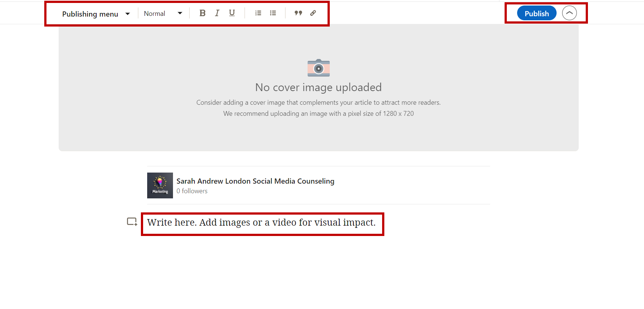Open the Publishing menu dropdown
Screen dimensions: 644x309
click(x=96, y=14)
